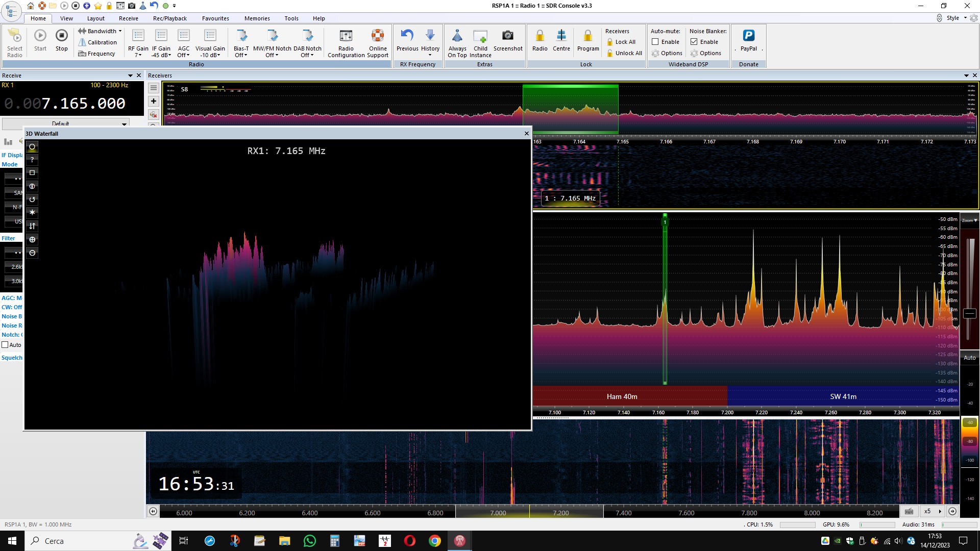The width and height of the screenshot is (980, 551).
Task: Click the Screenshot camera icon
Action: [507, 36]
